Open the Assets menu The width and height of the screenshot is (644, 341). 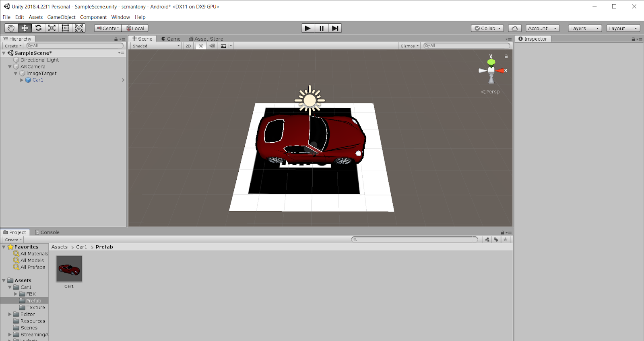tap(36, 17)
